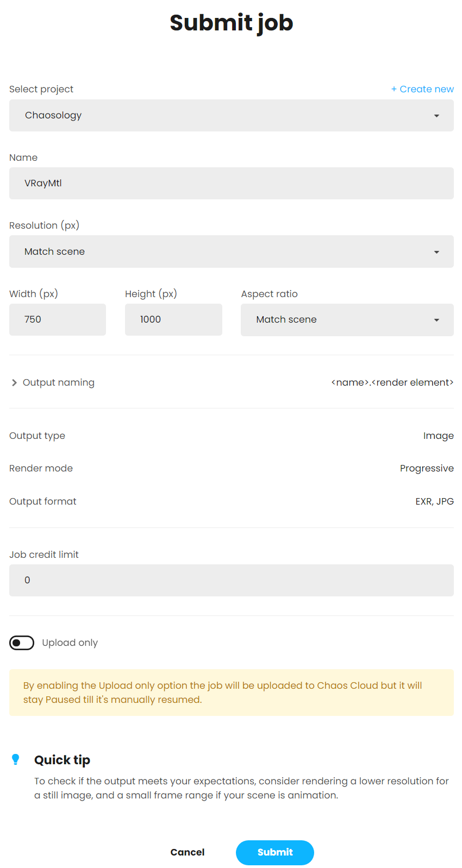The height and width of the screenshot is (868, 462).
Task: Focus the Width field showing 750
Action: (57, 319)
